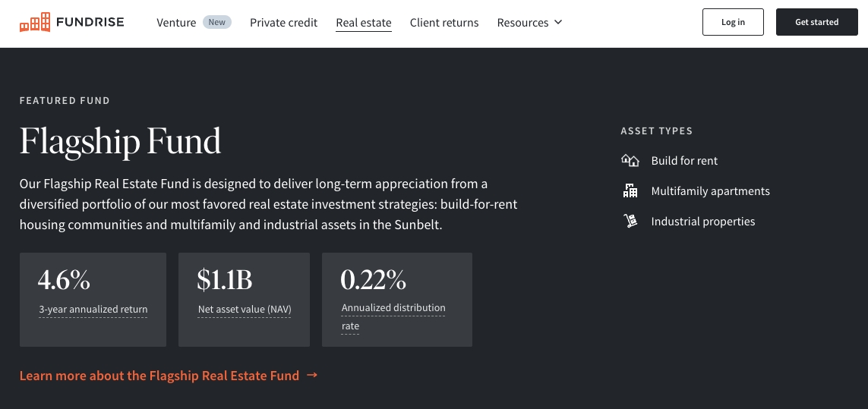Click the Industrial properties hand truck icon
868x409 pixels.
[x=630, y=222]
